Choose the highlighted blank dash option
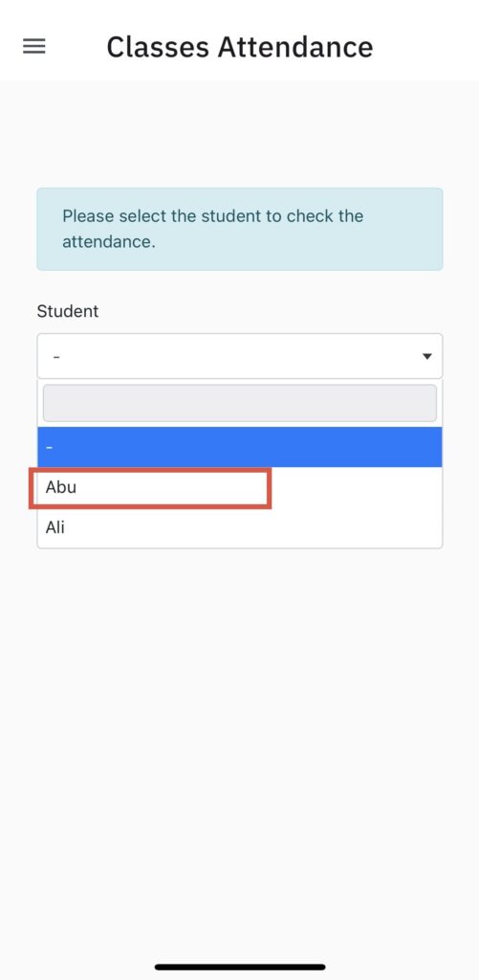This screenshot has width=479, height=980. 240,447
